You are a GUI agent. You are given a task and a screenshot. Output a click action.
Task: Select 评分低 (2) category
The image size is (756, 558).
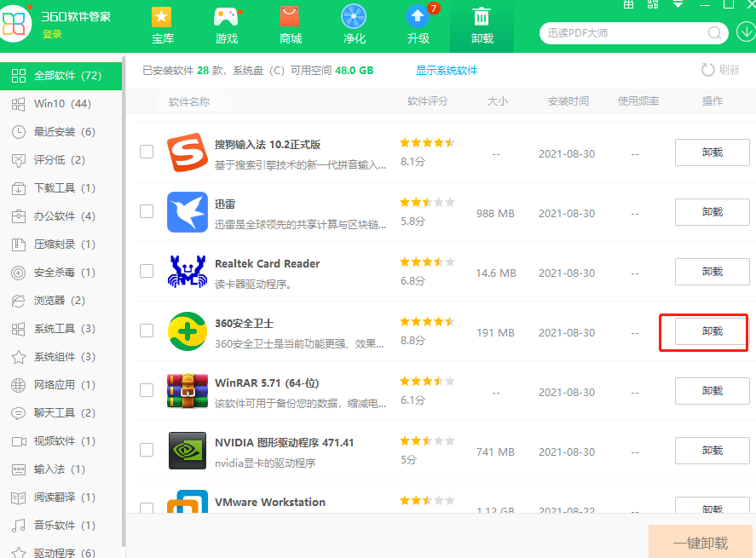tap(61, 160)
